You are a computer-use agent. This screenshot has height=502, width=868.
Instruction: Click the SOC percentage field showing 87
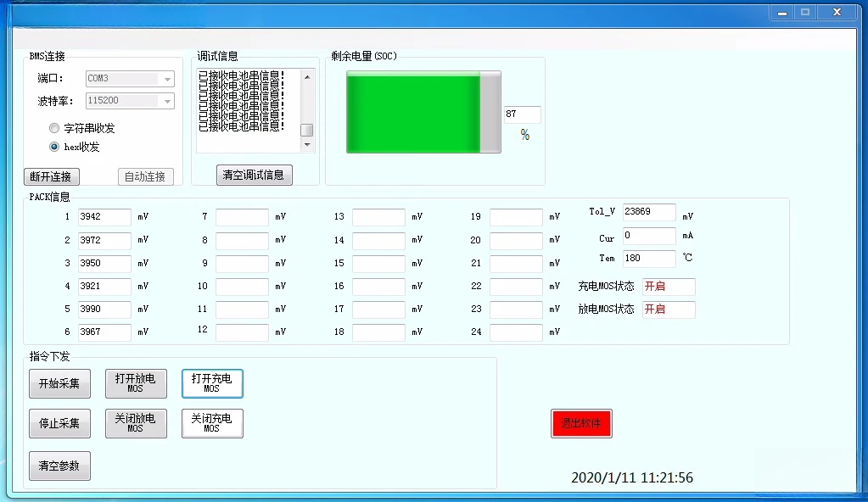[x=522, y=114]
